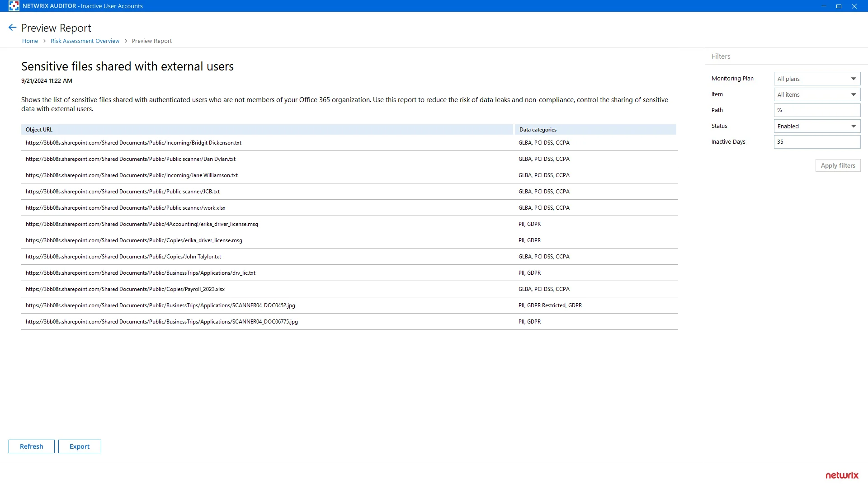Click the Apply filters button

[x=838, y=165]
